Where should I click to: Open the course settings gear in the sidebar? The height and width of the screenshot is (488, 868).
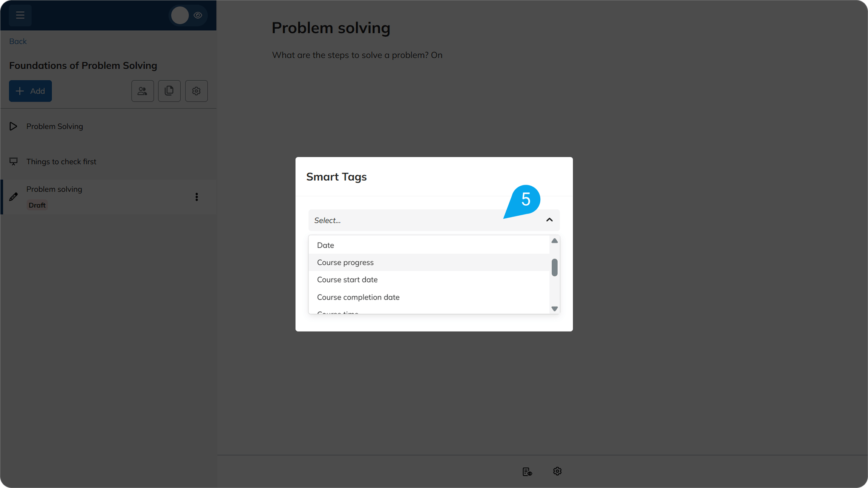[196, 91]
